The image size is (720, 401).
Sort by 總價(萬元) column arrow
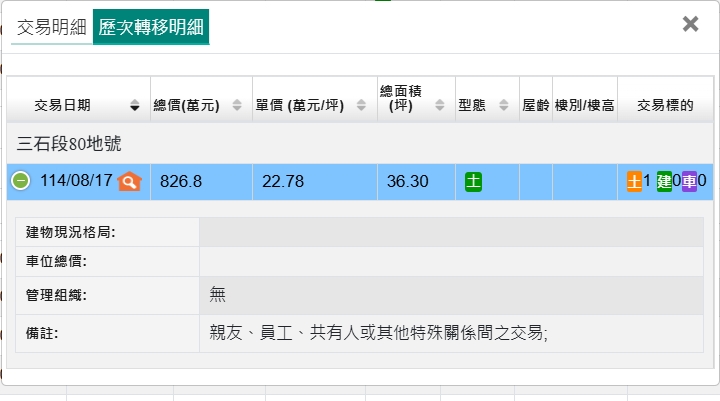coord(237,105)
